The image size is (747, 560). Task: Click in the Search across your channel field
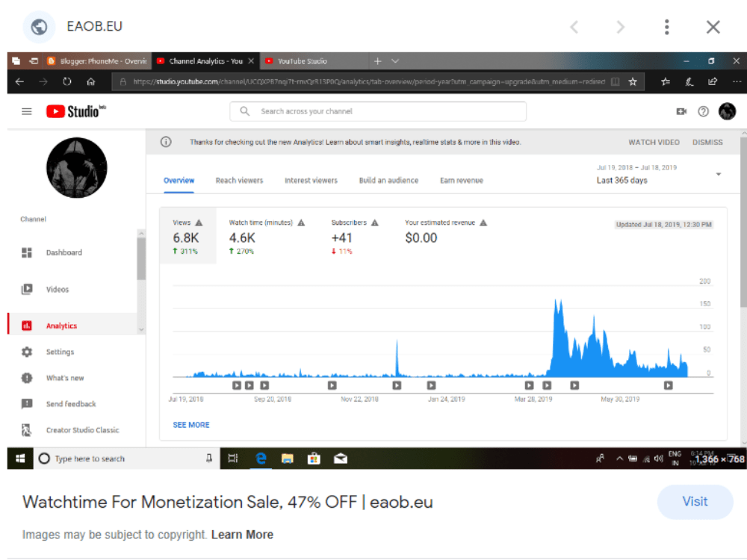point(378,111)
